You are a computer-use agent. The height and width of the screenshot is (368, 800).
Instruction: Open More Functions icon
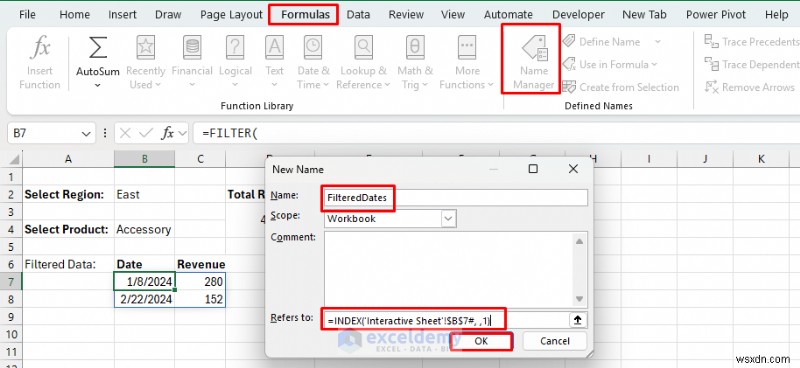[466, 48]
